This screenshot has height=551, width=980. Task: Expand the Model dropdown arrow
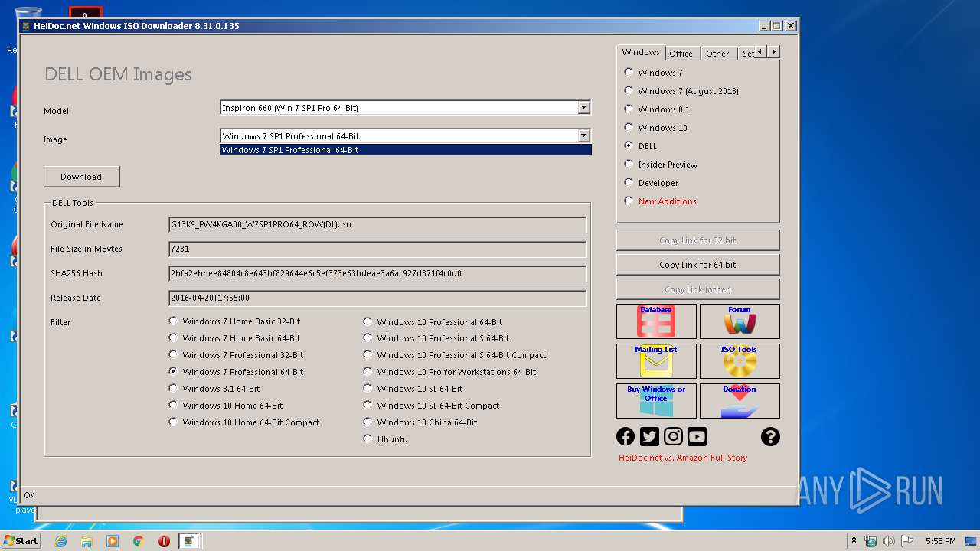[583, 108]
